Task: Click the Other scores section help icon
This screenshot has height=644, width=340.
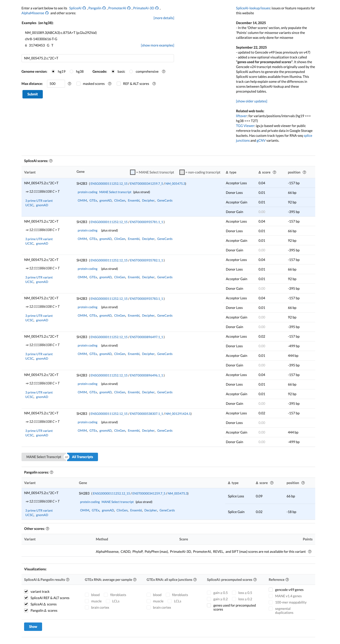Action: pyautogui.click(x=47, y=528)
